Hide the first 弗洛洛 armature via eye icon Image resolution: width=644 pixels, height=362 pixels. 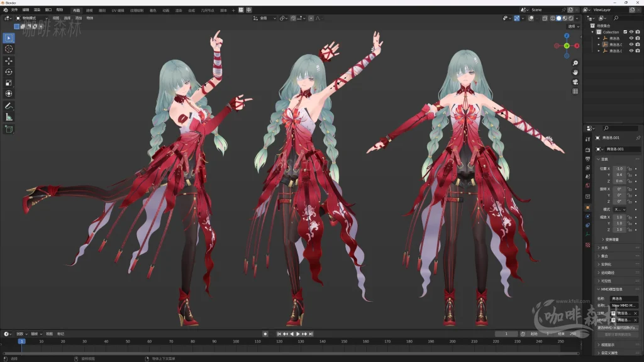click(x=631, y=38)
